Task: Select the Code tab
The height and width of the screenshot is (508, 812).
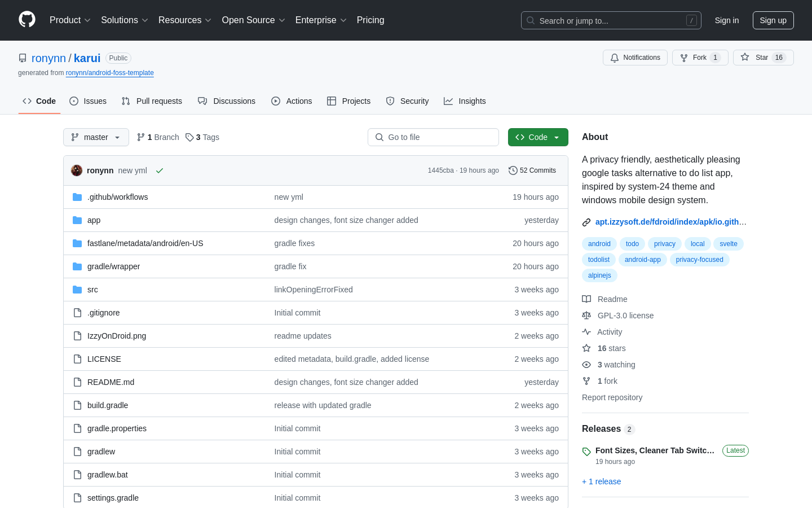Action: [39, 101]
